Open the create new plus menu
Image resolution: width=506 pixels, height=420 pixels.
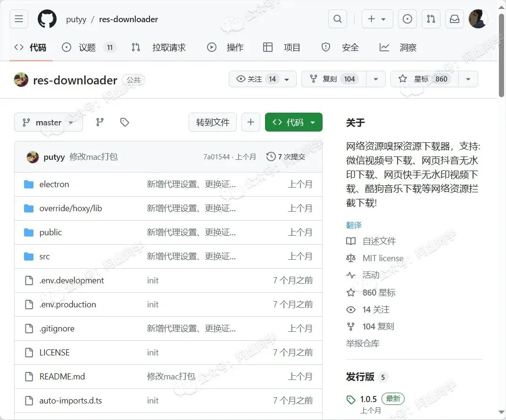point(377,19)
